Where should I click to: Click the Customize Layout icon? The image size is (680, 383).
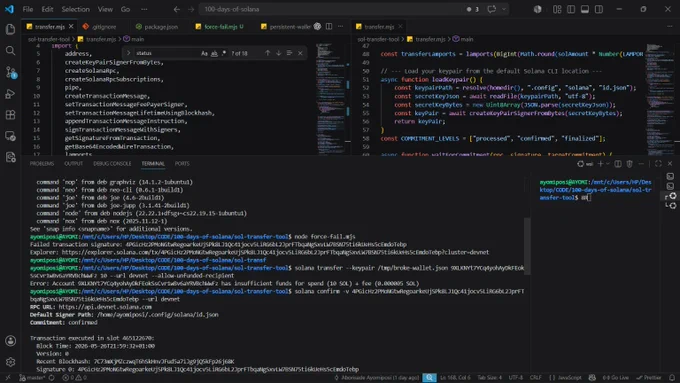pyautogui.click(x=557, y=9)
